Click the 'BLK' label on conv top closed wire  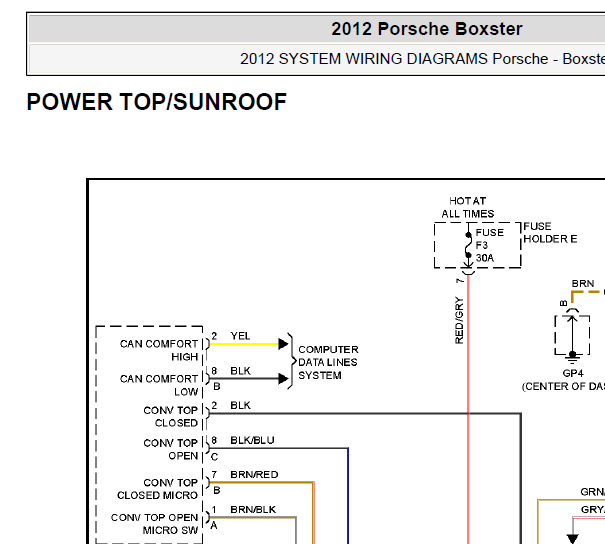[240, 405]
